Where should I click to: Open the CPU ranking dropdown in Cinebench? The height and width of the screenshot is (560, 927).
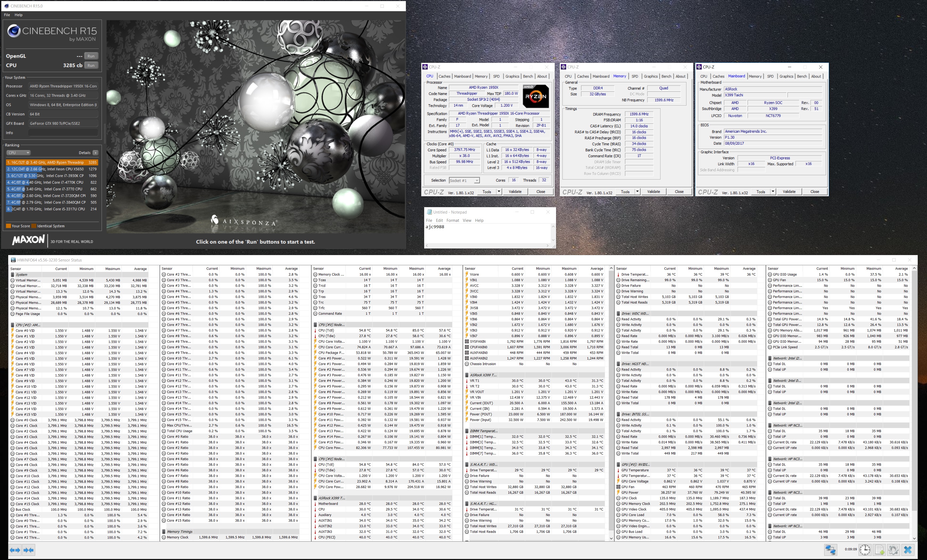18,153
